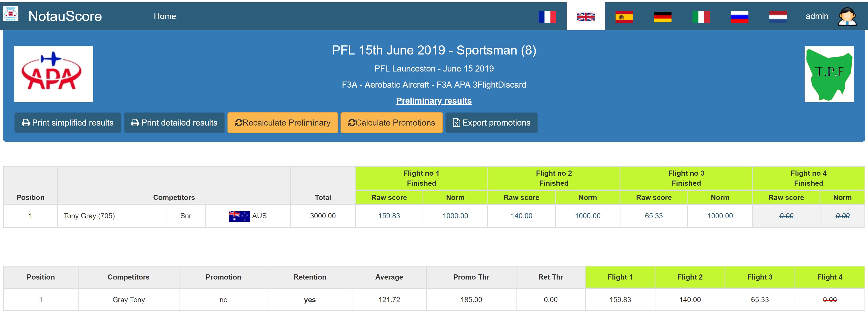Switch to Dutch flag language
Screen dimensions: 868x314
(778, 17)
